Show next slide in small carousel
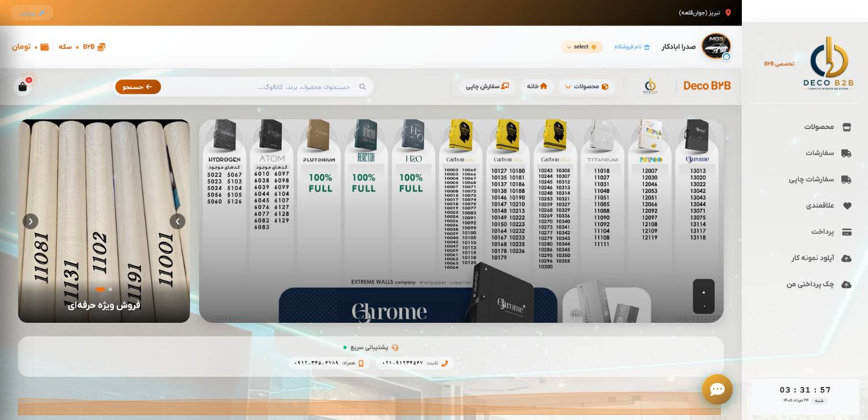 click(178, 222)
